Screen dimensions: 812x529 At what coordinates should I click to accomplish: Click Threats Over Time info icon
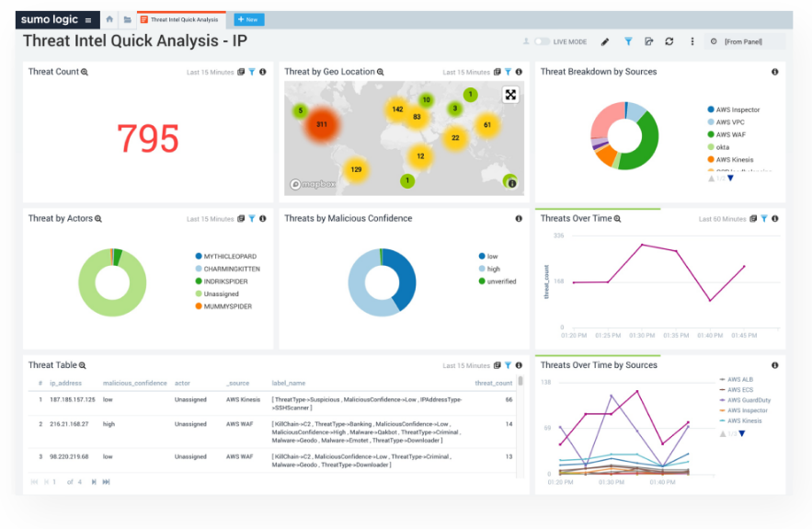[x=774, y=219]
